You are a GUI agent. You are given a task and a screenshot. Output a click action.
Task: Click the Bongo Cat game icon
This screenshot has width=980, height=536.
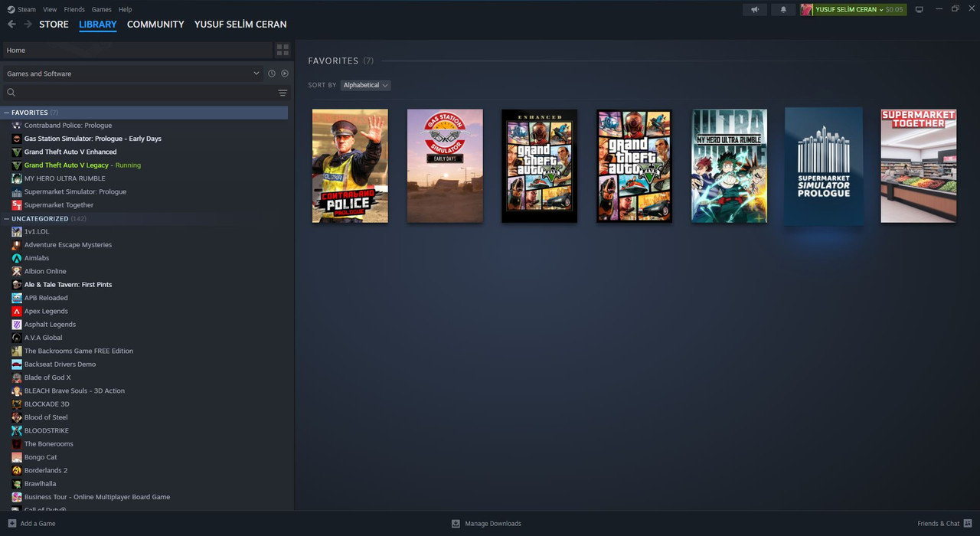(x=17, y=457)
